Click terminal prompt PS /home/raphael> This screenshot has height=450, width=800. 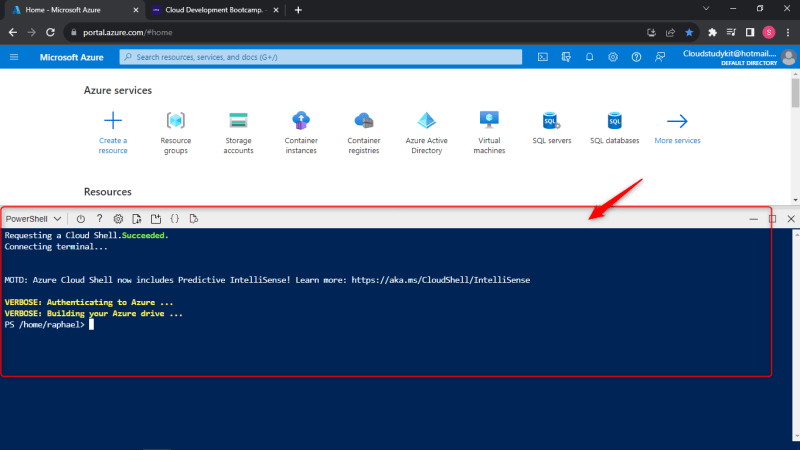(44, 324)
